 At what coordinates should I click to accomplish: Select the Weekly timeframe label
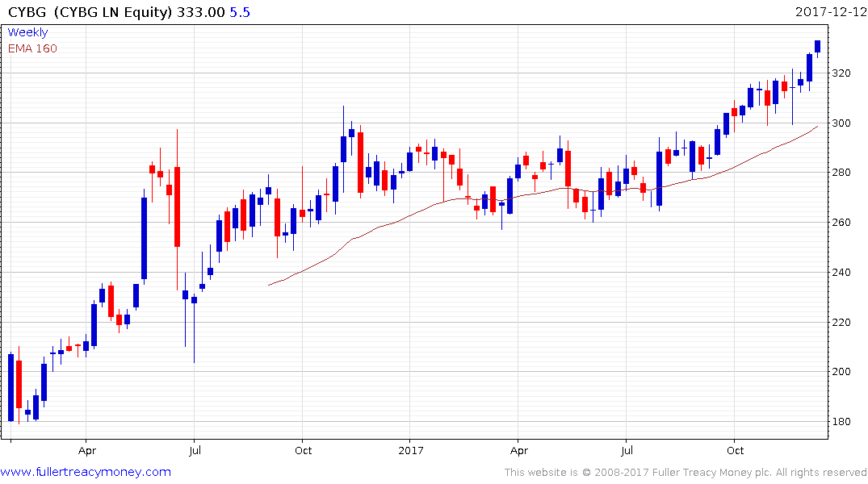[27, 32]
